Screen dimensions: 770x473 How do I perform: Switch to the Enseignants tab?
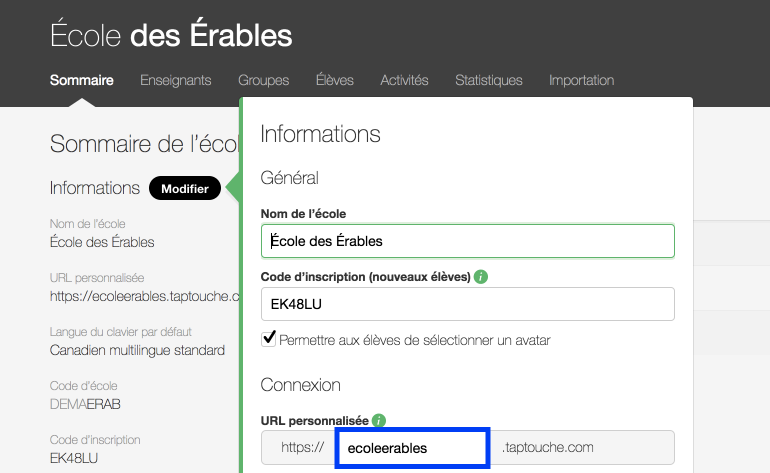point(176,80)
